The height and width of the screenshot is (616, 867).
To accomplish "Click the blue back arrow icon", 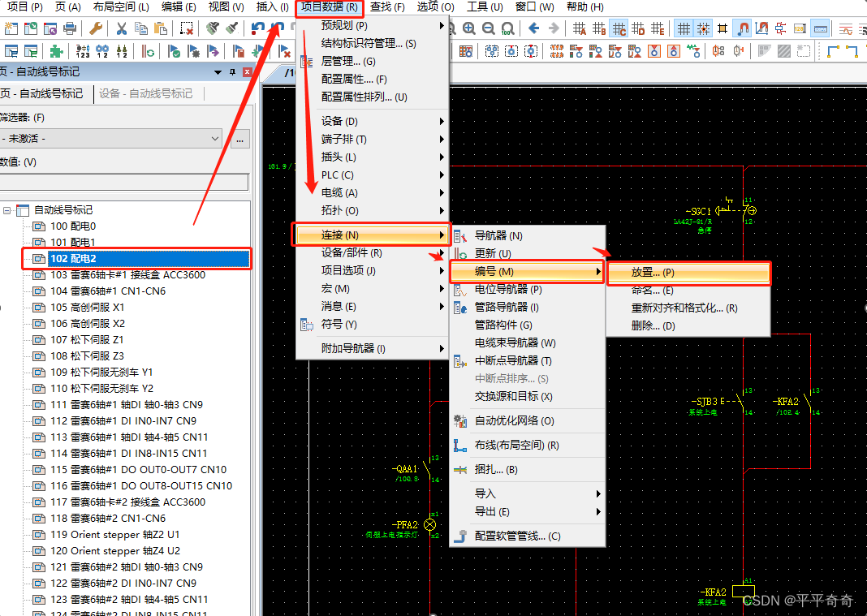I will click(x=533, y=28).
